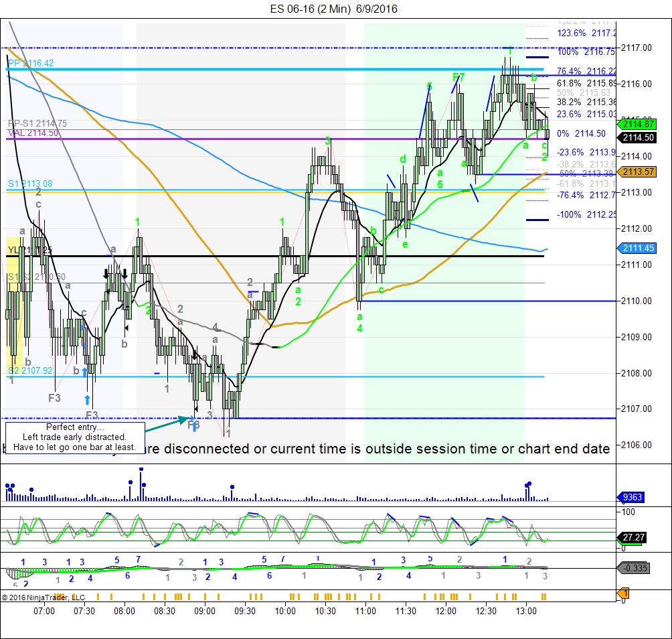Click the 123.6% Fibonacci level label

586,33
